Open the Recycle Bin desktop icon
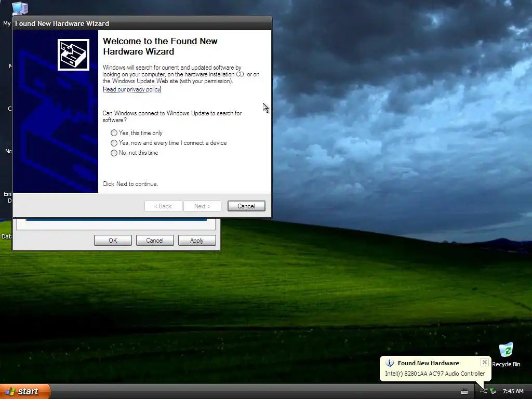This screenshot has width=532, height=399. pyautogui.click(x=506, y=354)
